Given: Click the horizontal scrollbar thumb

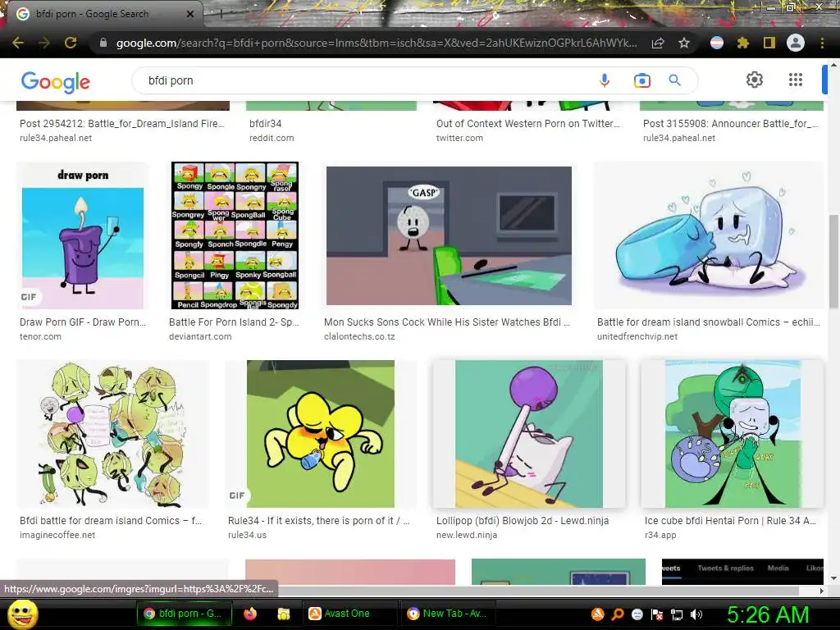Looking at the screenshot, I should pos(538,591).
